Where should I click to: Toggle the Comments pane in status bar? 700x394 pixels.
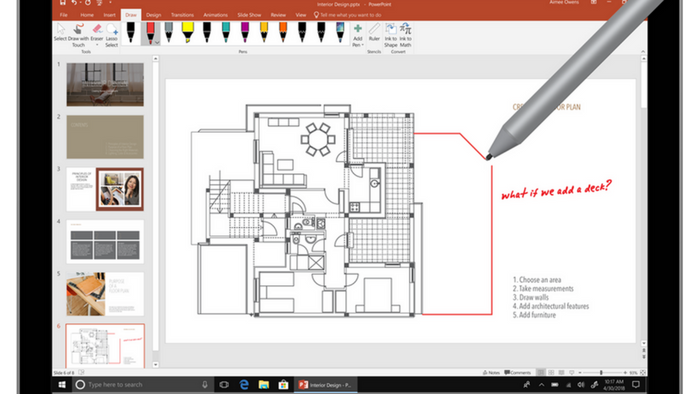517,373
